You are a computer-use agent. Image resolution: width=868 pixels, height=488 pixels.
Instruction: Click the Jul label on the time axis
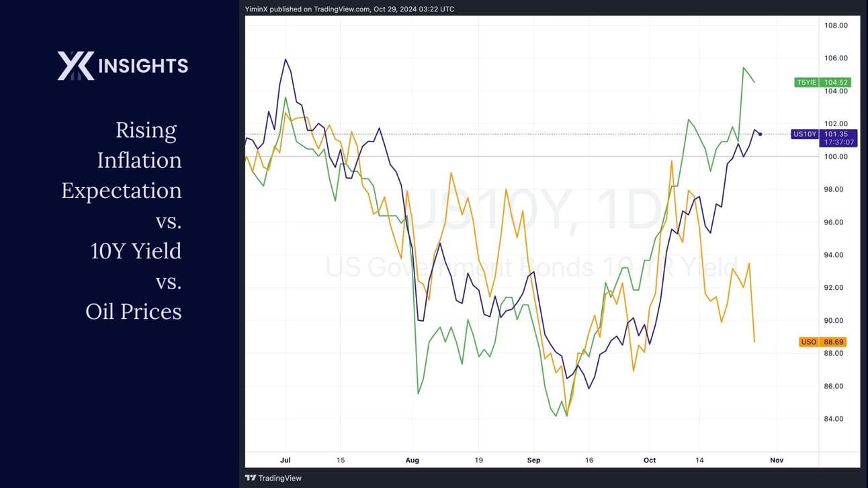point(286,460)
